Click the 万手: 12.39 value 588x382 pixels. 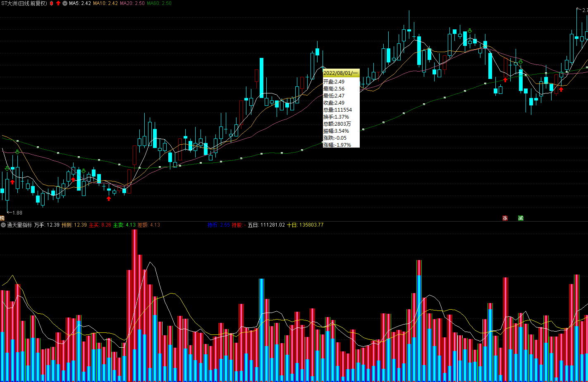tap(47, 225)
